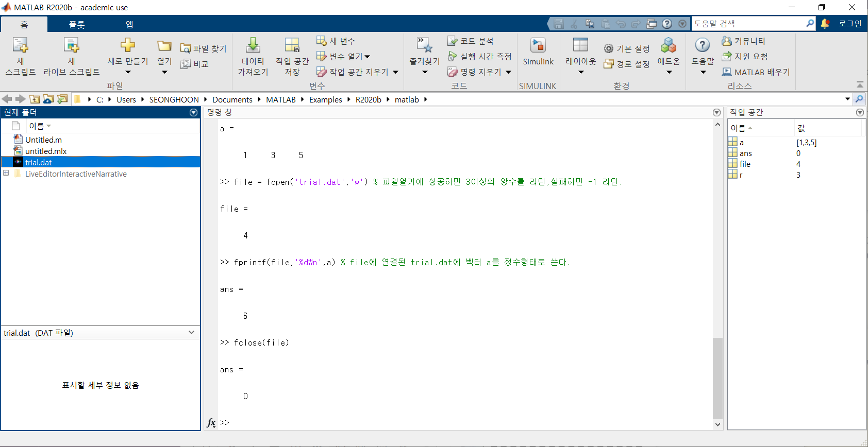This screenshot has height=447, width=868.
Task: Expand 변수 열기 dropdown
Action: point(368,57)
